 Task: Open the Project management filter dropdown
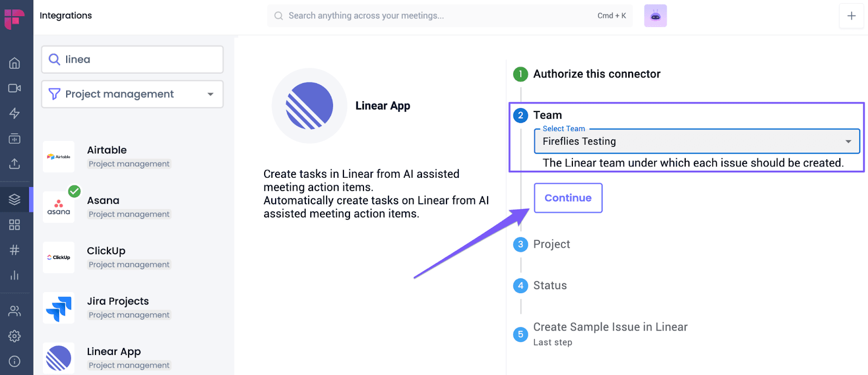tap(132, 94)
